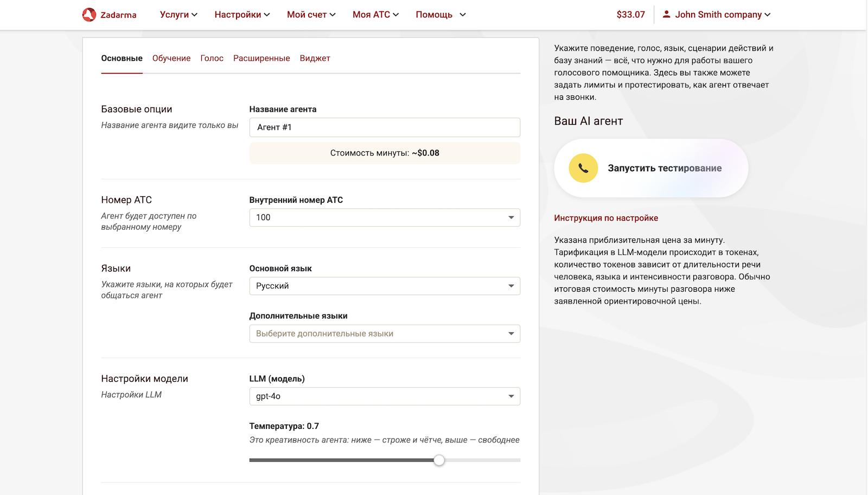Image resolution: width=868 pixels, height=495 pixels.
Task: Click the Температура slider handle
Action: click(439, 460)
